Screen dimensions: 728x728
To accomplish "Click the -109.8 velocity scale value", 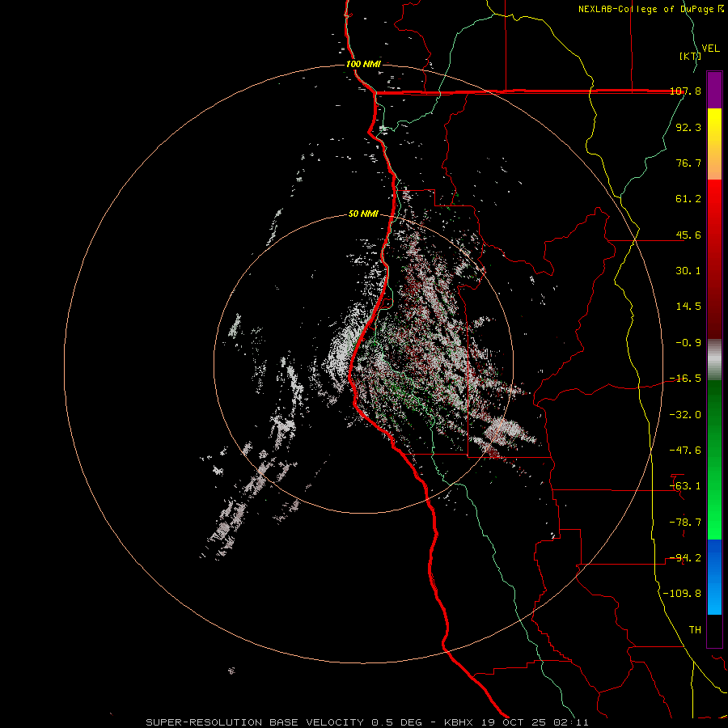I will point(683,594).
